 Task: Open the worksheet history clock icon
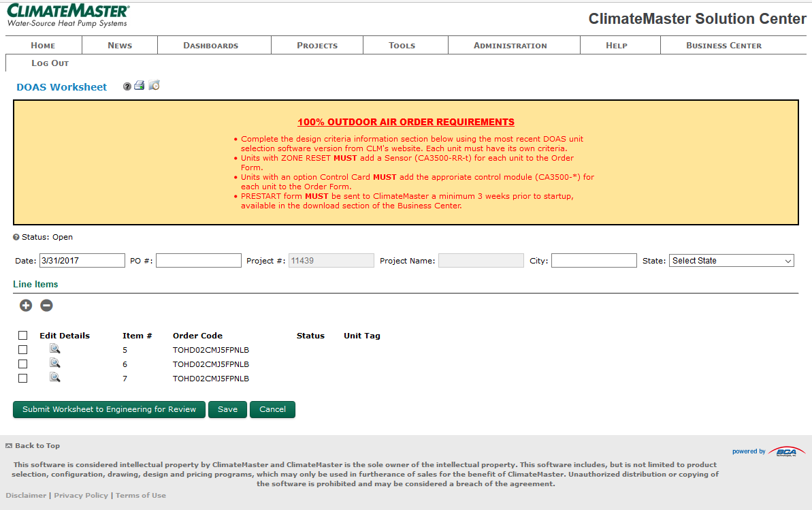pos(155,85)
